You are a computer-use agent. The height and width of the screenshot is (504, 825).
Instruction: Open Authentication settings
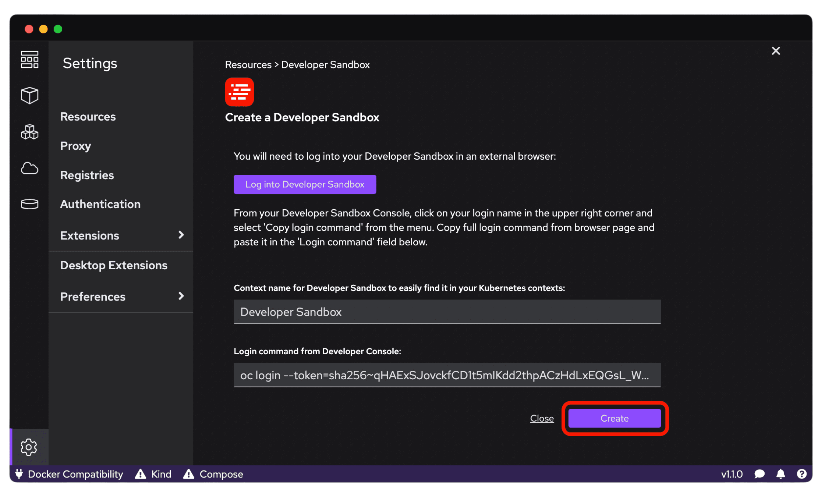[100, 204]
